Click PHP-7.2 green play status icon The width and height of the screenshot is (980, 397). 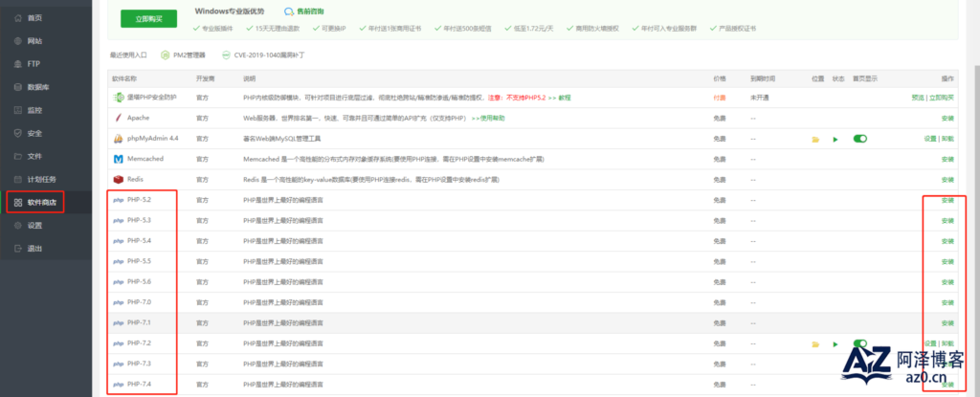pyautogui.click(x=835, y=343)
